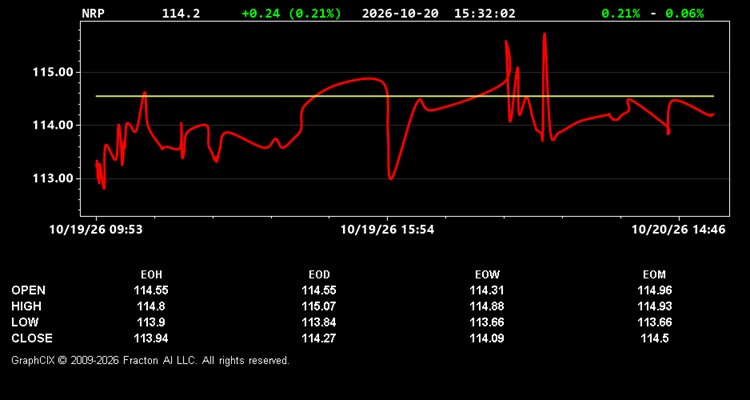Click the 10/20/26 14:46 axis label
The height and width of the screenshot is (400, 750).
click(x=678, y=230)
